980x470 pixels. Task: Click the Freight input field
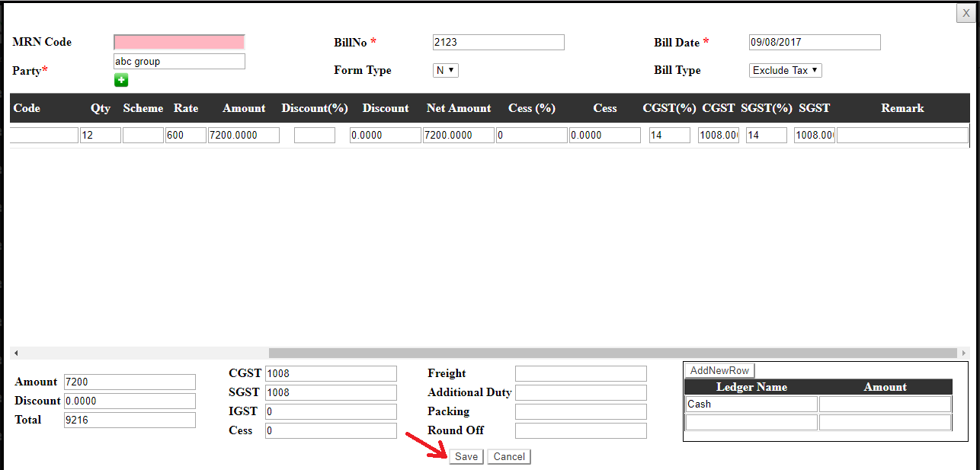(581, 373)
